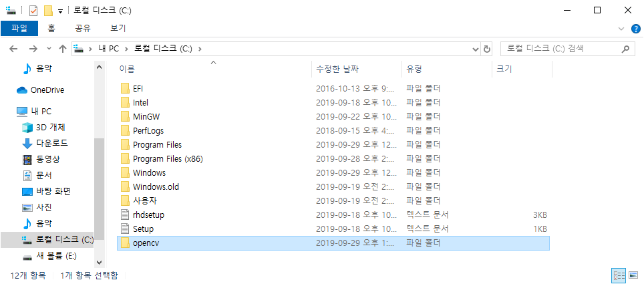Open the 보기 ribbon tab
Screen dimensions: 644x284
(x=118, y=28)
